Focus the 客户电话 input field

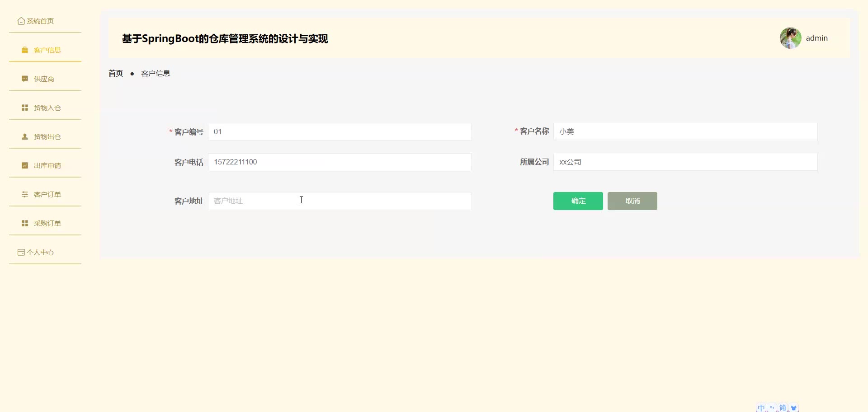(x=340, y=162)
